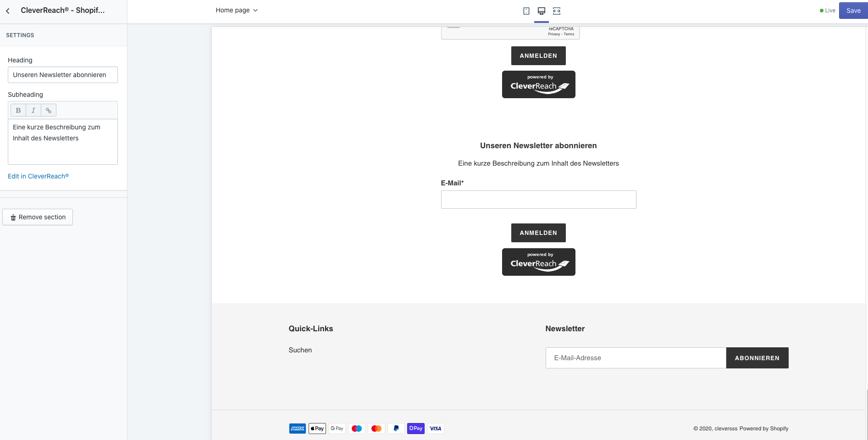Image resolution: width=868 pixels, height=440 pixels.
Task: Open the Suchen quick link
Action: [x=300, y=350]
